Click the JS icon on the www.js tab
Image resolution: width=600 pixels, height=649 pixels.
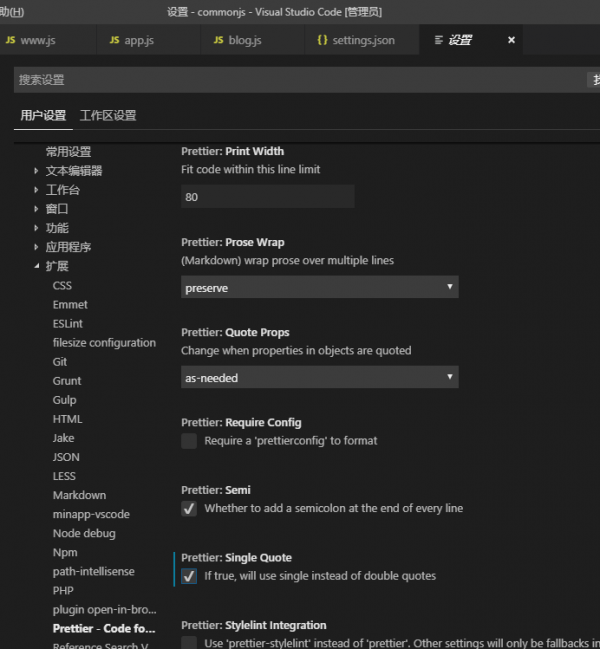tap(10, 40)
